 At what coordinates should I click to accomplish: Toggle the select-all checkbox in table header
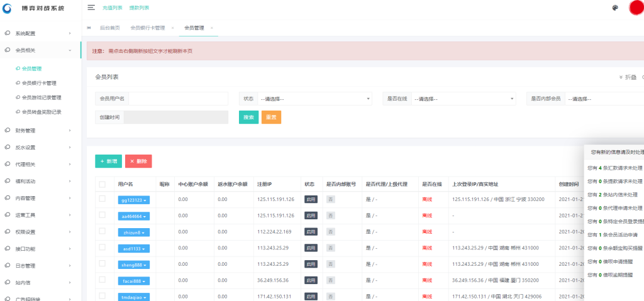click(x=103, y=184)
